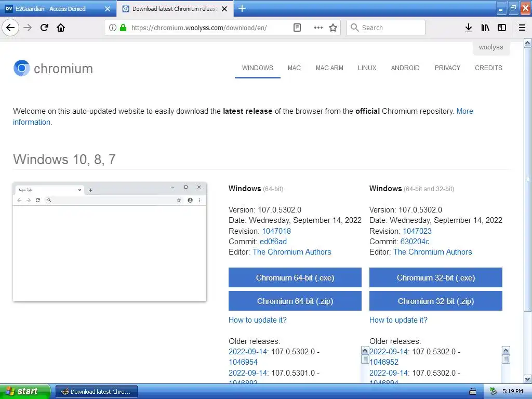
Task: Reload the current page
Action: pyautogui.click(x=44, y=28)
